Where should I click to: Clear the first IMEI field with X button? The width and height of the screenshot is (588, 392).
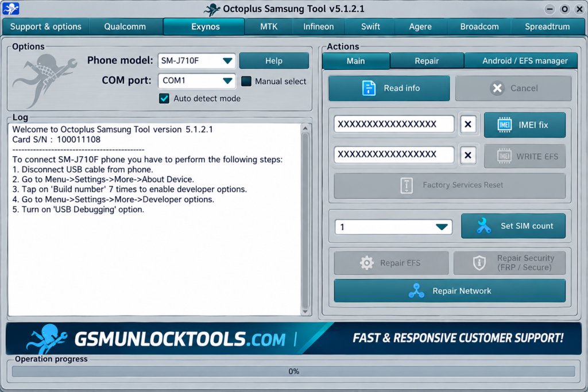point(468,124)
